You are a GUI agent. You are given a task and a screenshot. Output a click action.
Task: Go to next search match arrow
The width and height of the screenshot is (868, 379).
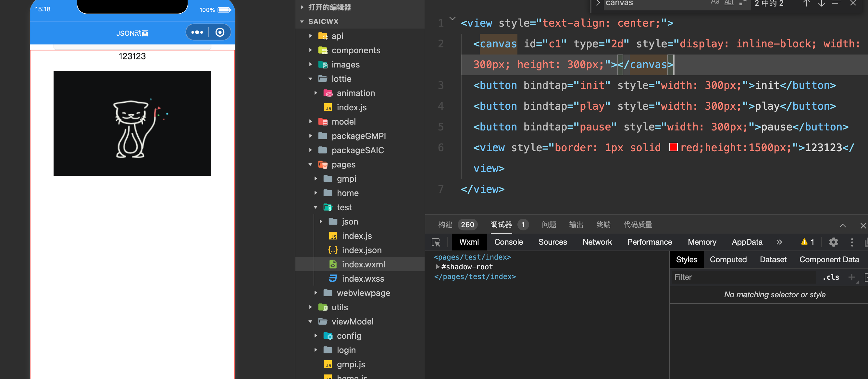click(821, 3)
